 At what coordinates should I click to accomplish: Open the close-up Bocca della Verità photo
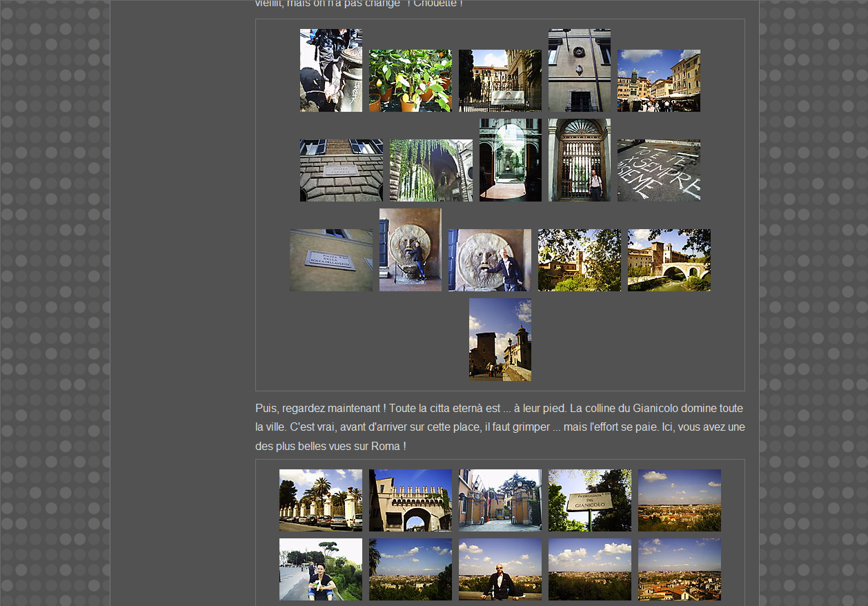pos(489,260)
